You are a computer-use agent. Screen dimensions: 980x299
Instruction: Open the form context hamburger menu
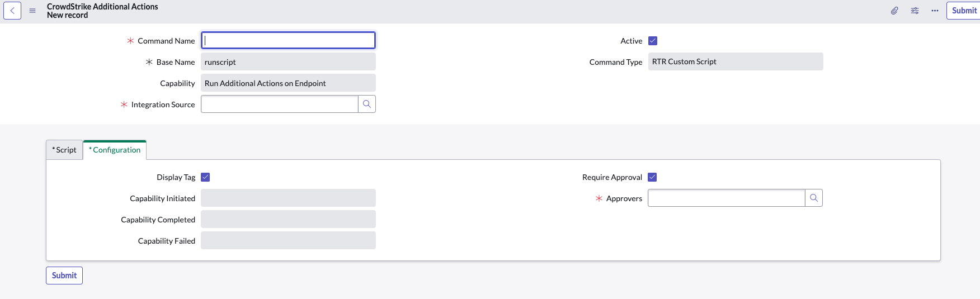(32, 11)
